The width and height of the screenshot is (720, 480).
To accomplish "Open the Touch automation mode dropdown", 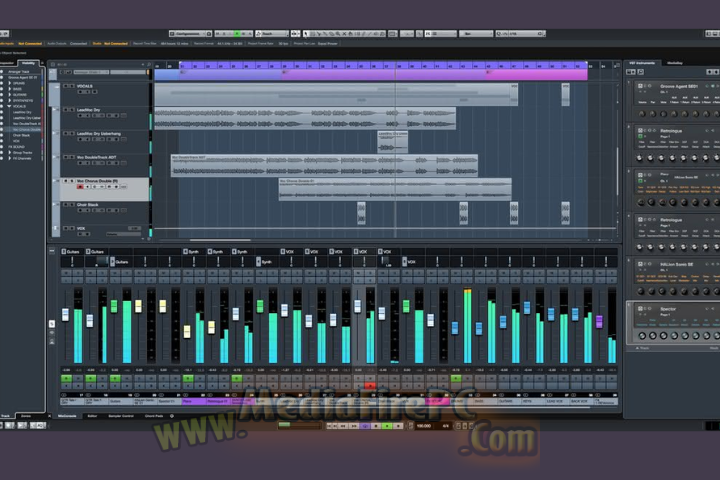I will (x=272, y=34).
